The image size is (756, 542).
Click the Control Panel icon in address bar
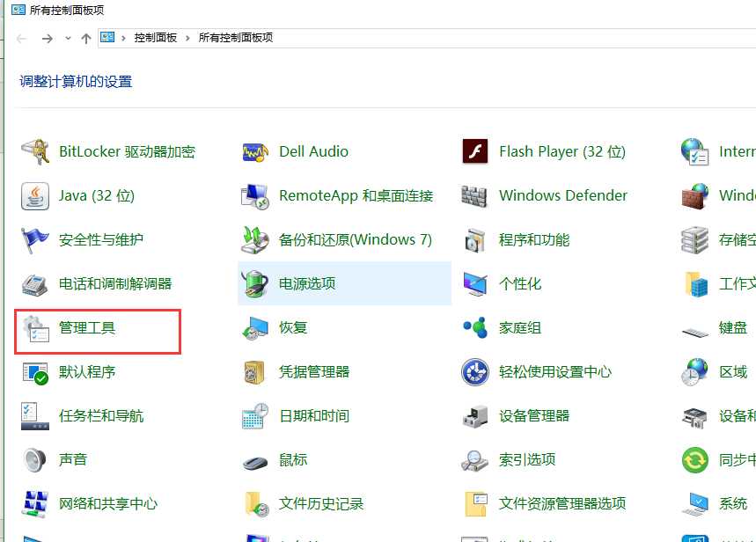107,37
